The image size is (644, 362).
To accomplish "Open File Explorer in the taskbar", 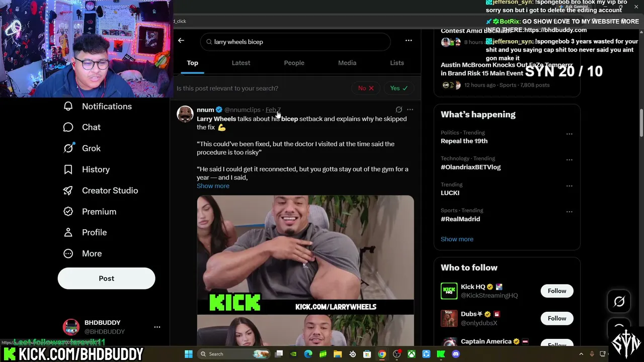I will click(338, 354).
